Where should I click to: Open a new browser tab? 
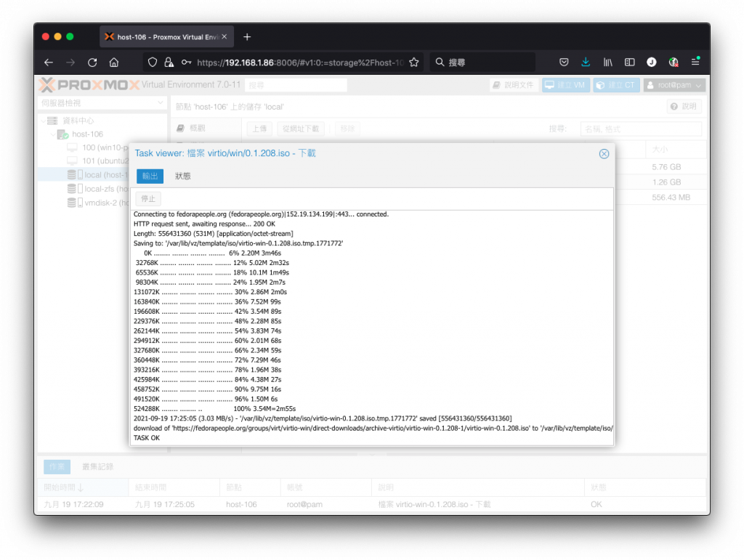247,37
